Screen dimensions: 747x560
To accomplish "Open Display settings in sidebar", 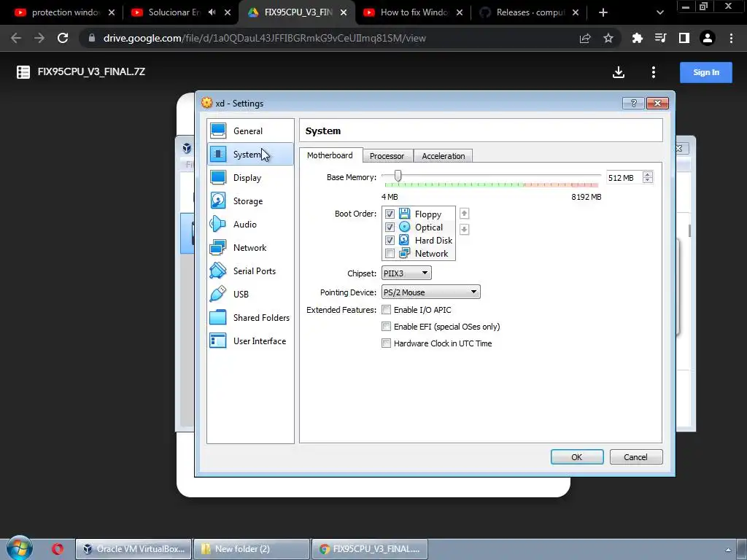I will (250, 178).
